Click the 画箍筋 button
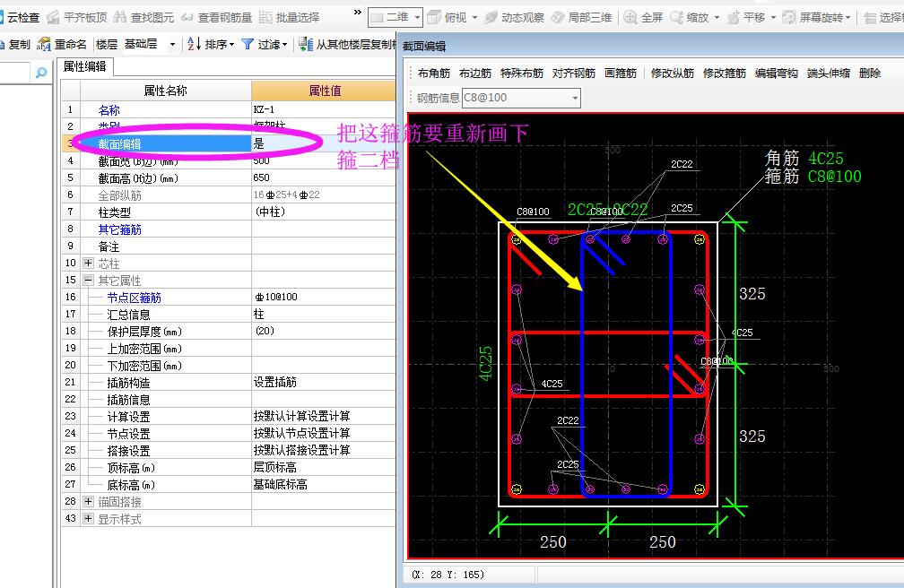The width and height of the screenshot is (904, 588). (x=621, y=73)
